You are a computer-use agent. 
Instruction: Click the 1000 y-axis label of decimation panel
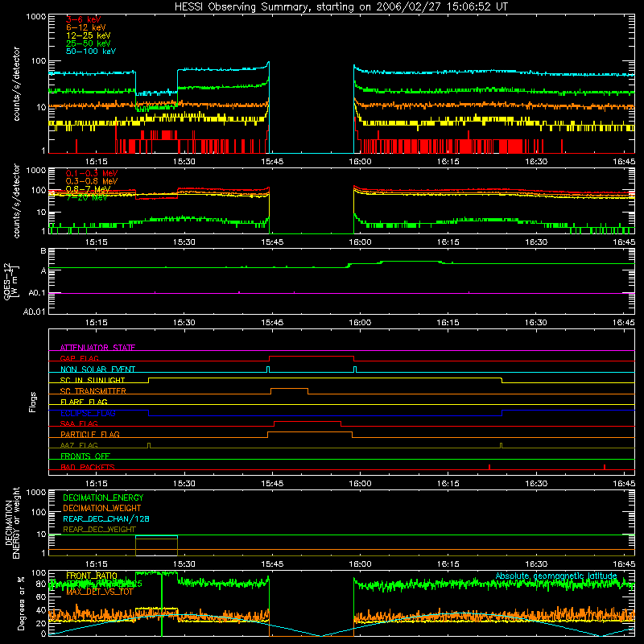click(x=36, y=492)
